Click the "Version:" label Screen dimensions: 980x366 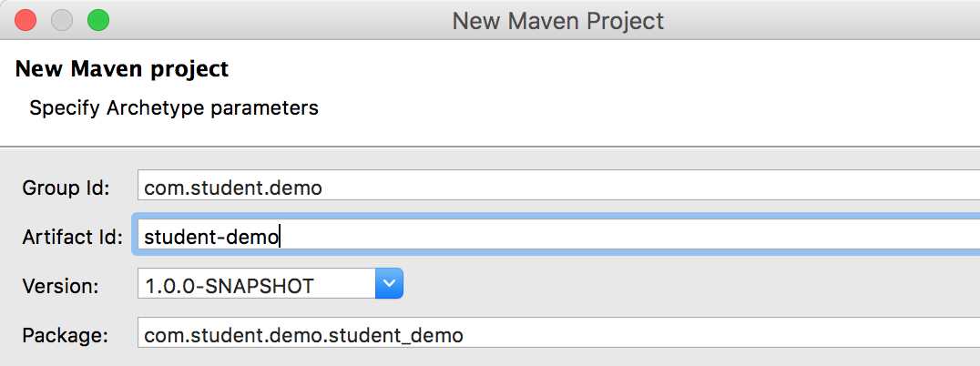61,286
